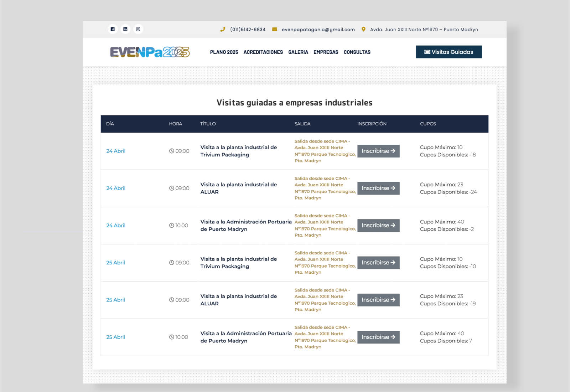Open the LinkedIn social icon
Screen dimensions: 570x392
pos(125,29)
